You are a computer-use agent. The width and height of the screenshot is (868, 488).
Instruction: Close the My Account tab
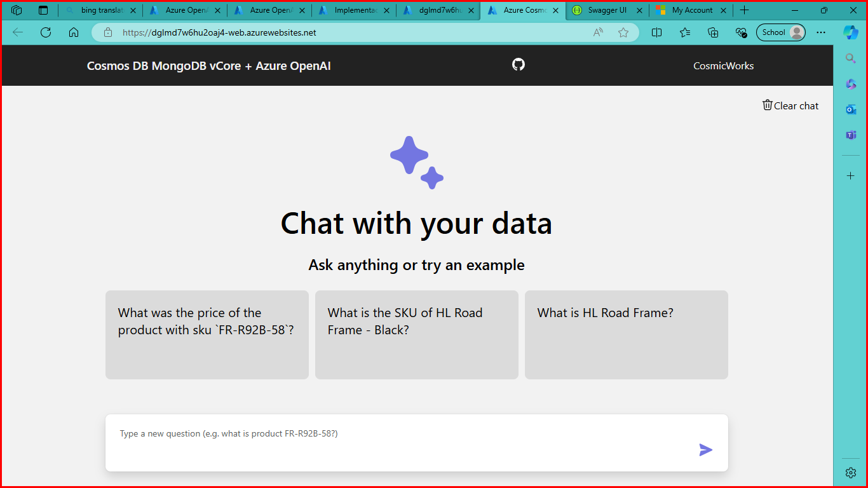pyautogui.click(x=723, y=10)
